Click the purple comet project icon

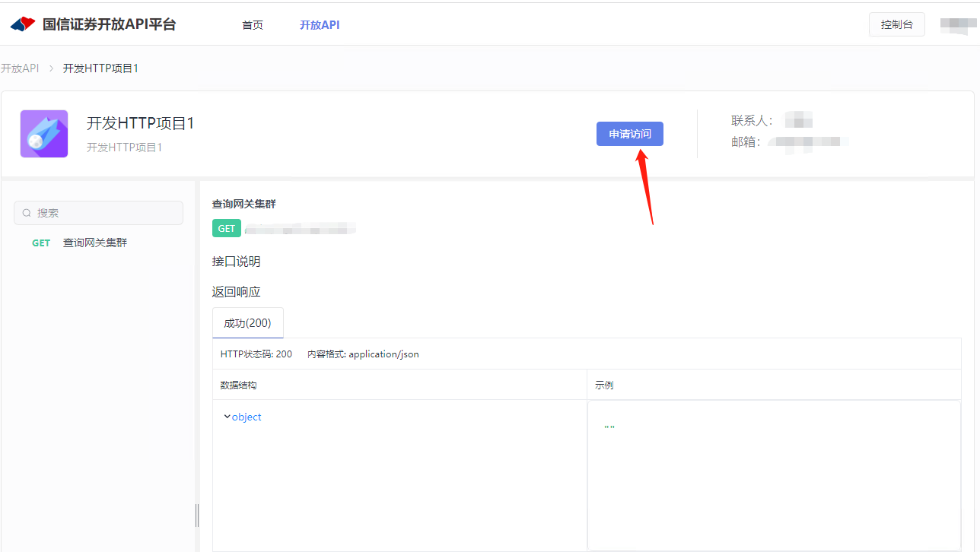point(44,134)
